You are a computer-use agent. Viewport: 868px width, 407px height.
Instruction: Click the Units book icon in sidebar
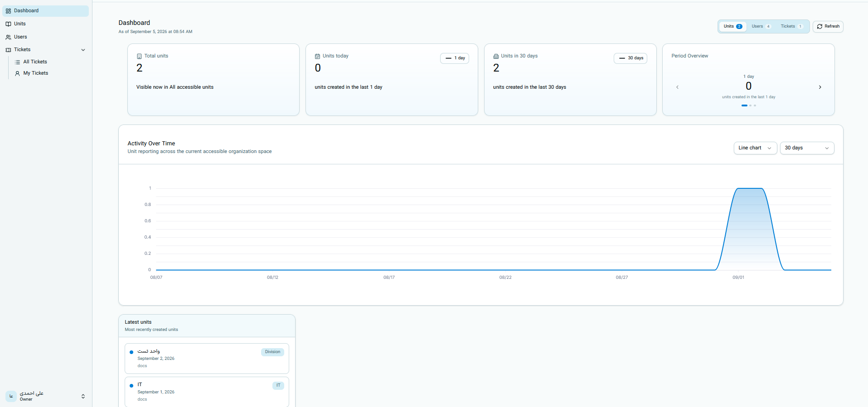8,24
